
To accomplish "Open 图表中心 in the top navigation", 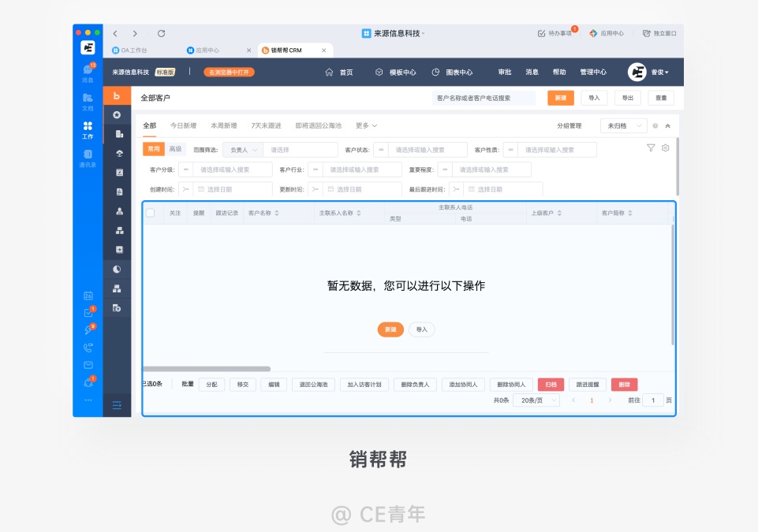I will (453, 72).
